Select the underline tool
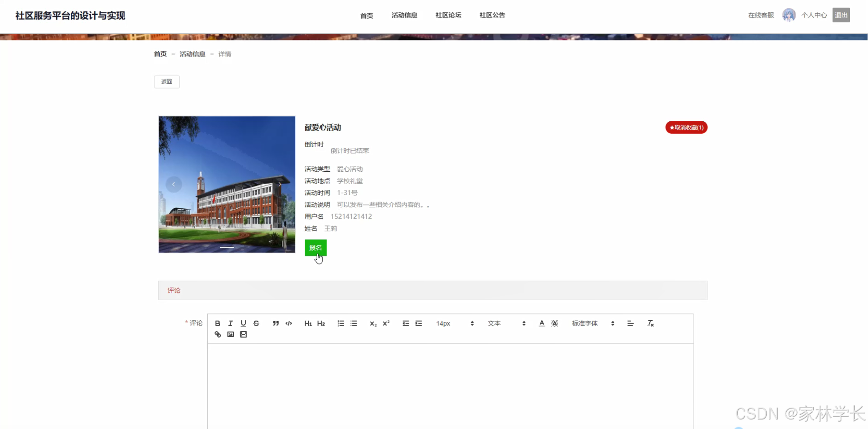The width and height of the screenshot is (868, 429). (243, 323)
